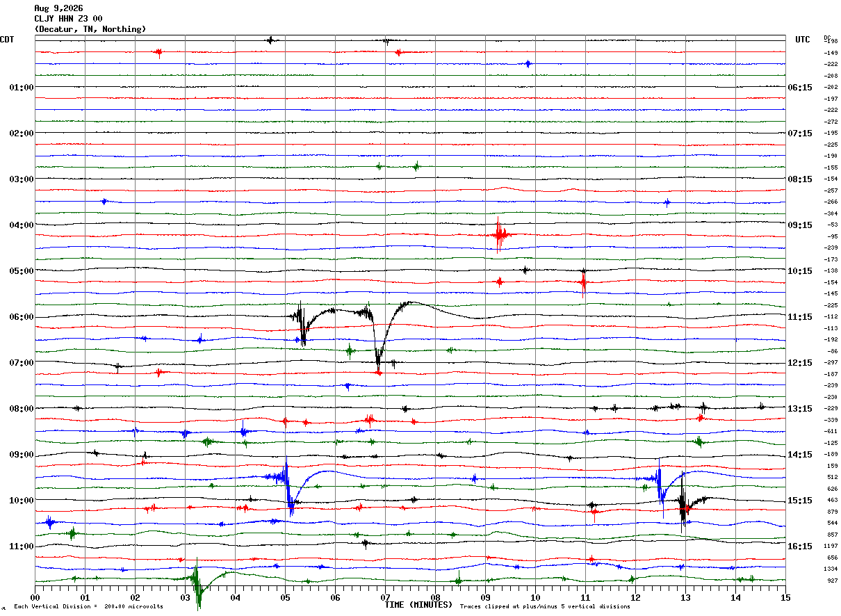Viewport: 841px width, 616px height.
Task: Click the DC offset value "-149"
Action: (831, 53)
